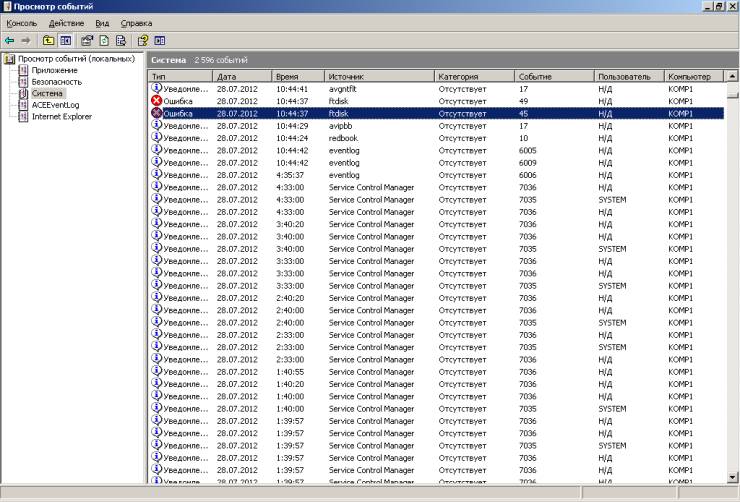
Task: Open the Справка menu
Action: pos(136,23)
